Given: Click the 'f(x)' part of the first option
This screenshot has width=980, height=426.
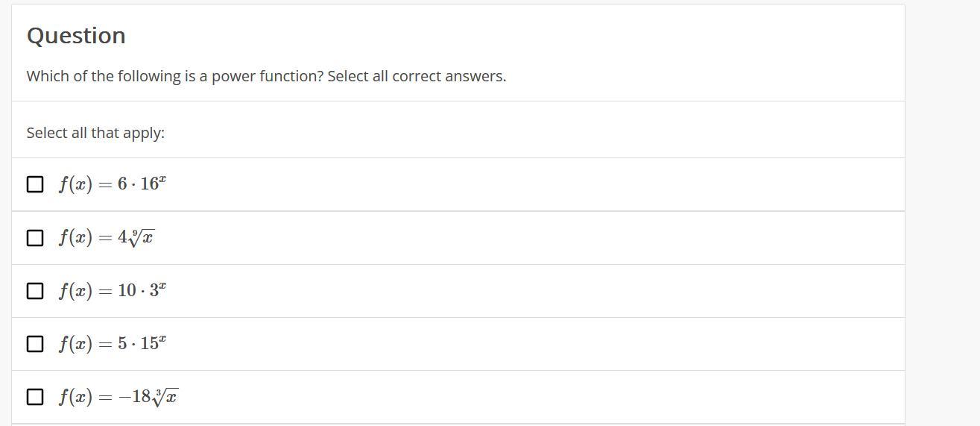Looking at the screenshot, I should click(x=75, y=184).
